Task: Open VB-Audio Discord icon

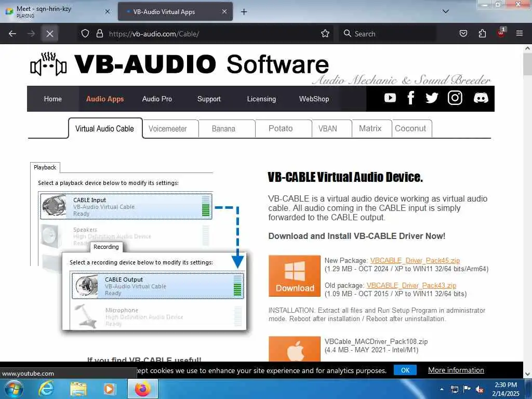Action: click(481, 98)
